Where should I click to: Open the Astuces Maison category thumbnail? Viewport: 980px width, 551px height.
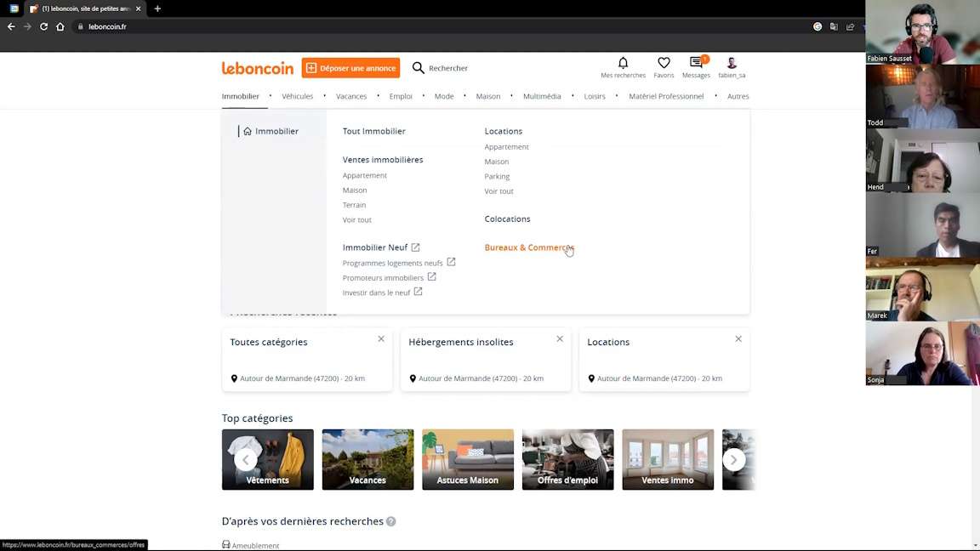pos(468,459)
